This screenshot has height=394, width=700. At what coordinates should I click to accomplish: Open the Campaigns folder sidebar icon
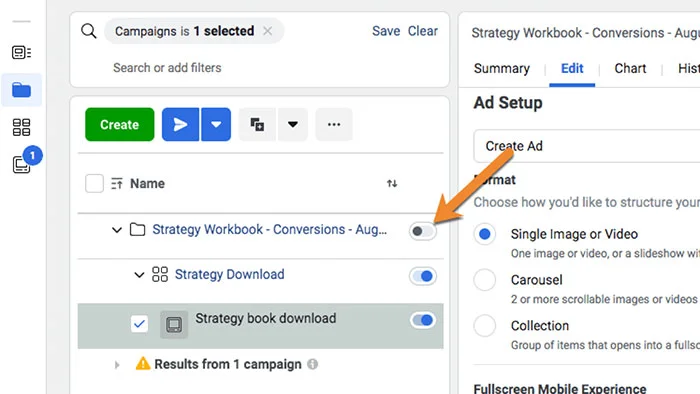(21, 90)
